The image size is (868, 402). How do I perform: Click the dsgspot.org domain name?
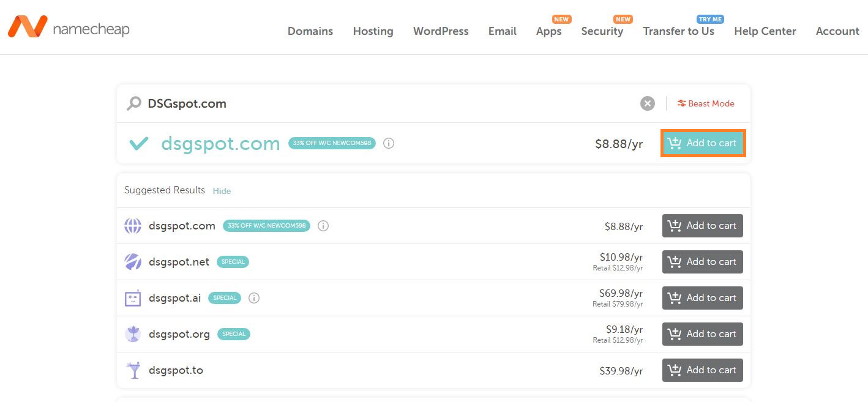pyautogui.click(x=179, y=334)
